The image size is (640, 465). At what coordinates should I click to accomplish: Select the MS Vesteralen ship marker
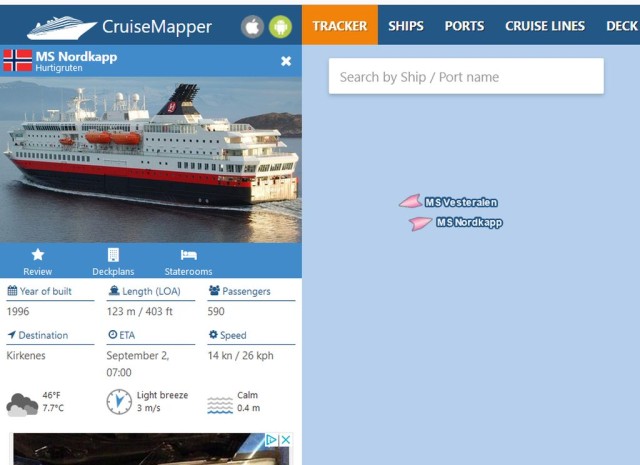(410, 201)
